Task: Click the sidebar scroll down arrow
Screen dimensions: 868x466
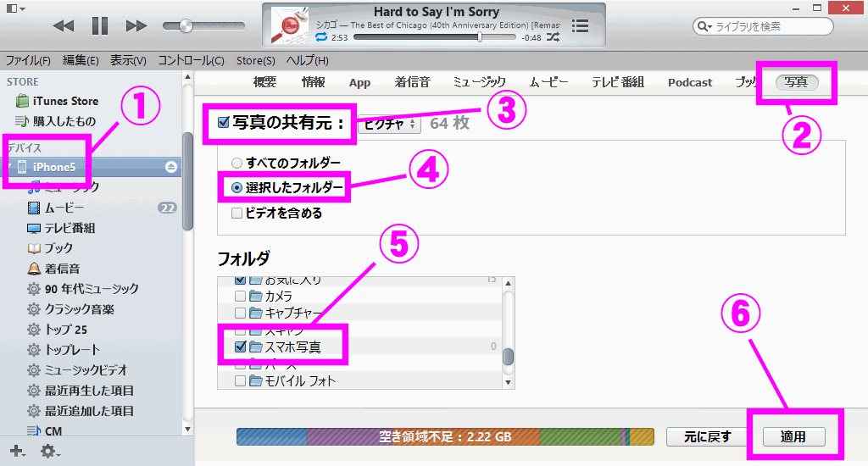Action: (187, 429)
